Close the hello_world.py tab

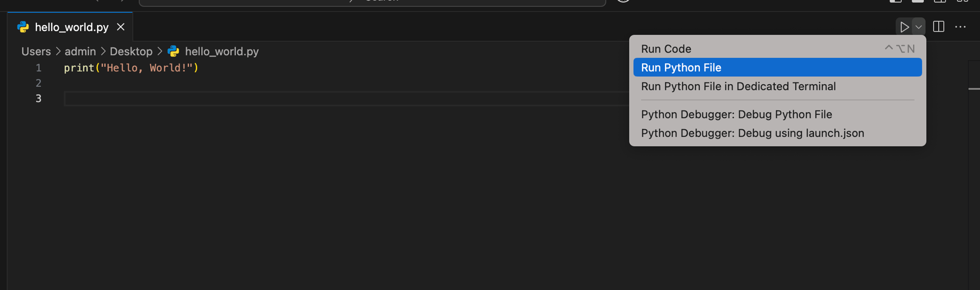(x=120, y=27)
